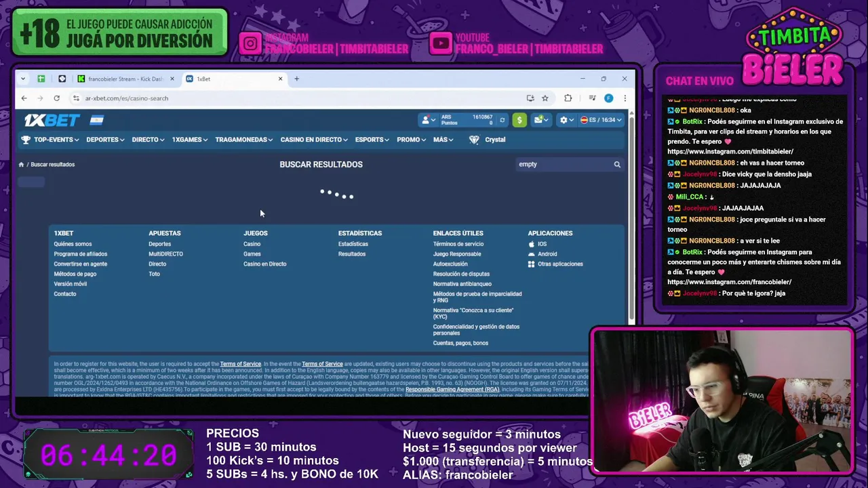Expand the TRAGAMONEDAS menu
Viewport: 868px width, 488px height.
click(x=244, y=140)
